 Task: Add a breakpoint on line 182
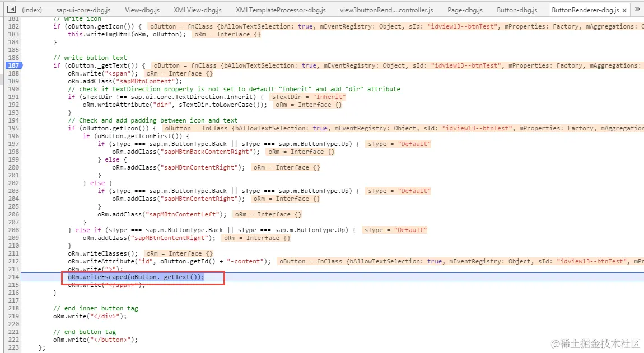pos(13,26)
